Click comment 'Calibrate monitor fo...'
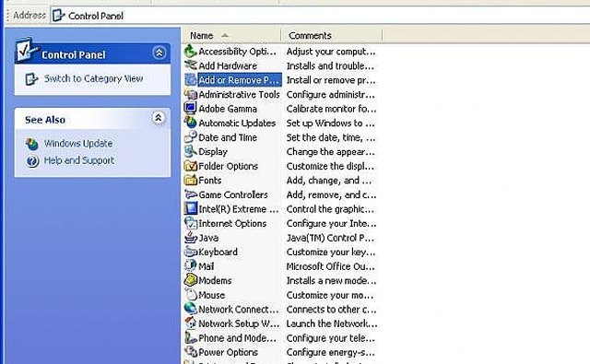Screen dimensions: 590x364 (331, 109)
